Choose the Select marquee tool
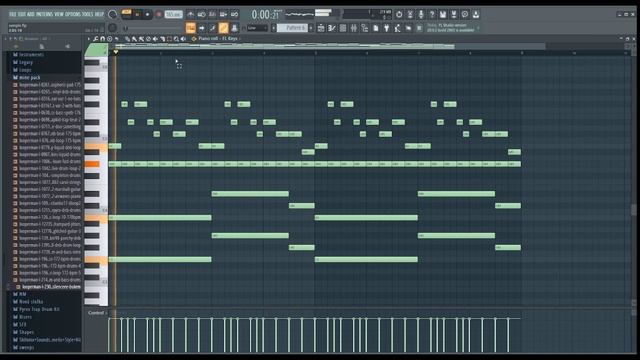640x360 pixels. tap(169, 39)
